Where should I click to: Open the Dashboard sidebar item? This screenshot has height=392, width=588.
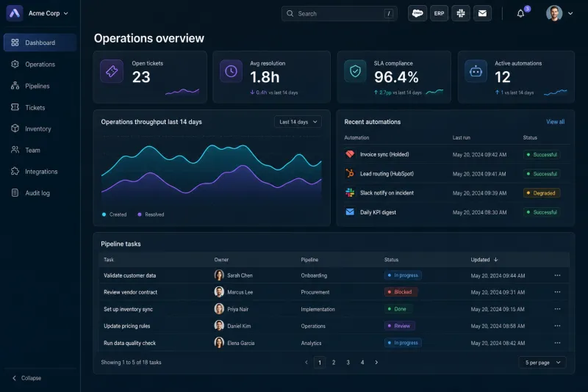(x=40, y=43)
